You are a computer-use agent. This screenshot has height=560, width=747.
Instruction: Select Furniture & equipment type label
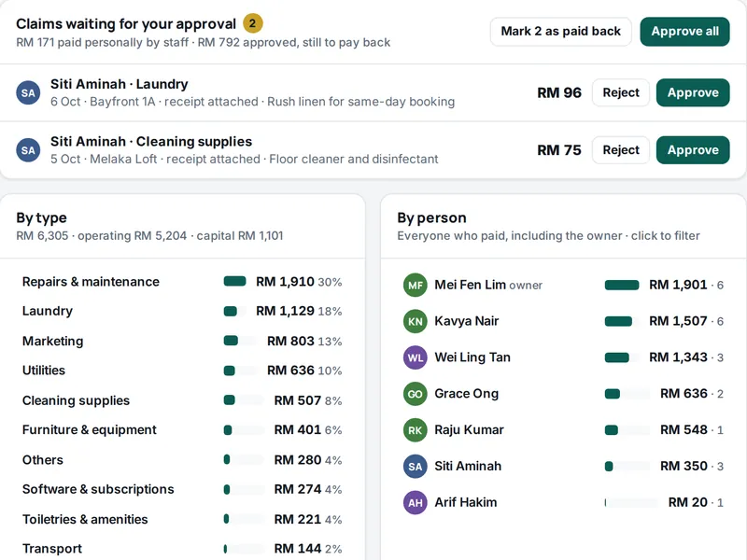[89, 429]
